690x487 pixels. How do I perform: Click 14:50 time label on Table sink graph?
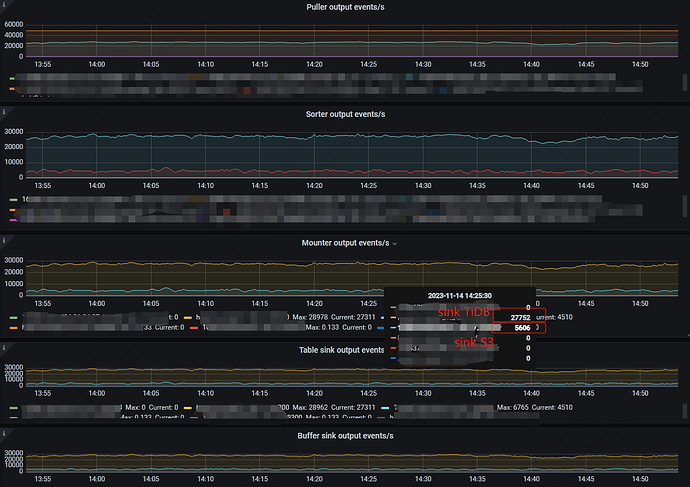click(x=640, y=393)
